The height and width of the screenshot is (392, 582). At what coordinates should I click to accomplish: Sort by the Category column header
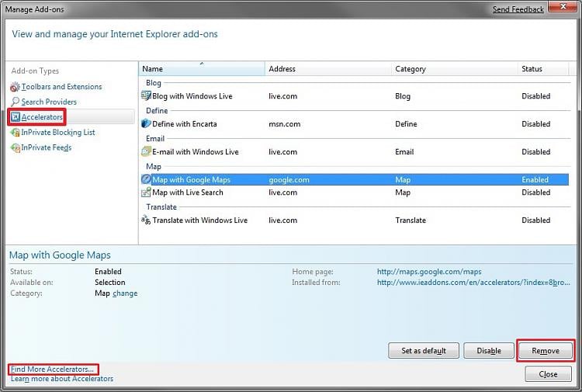454,68
